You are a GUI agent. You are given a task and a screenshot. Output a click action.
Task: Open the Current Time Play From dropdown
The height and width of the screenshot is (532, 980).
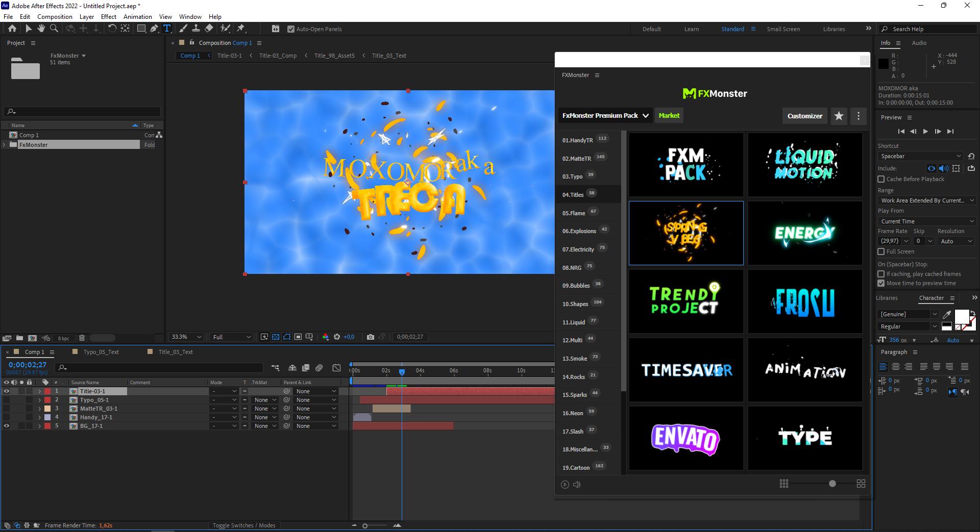[x=927, y=221]
